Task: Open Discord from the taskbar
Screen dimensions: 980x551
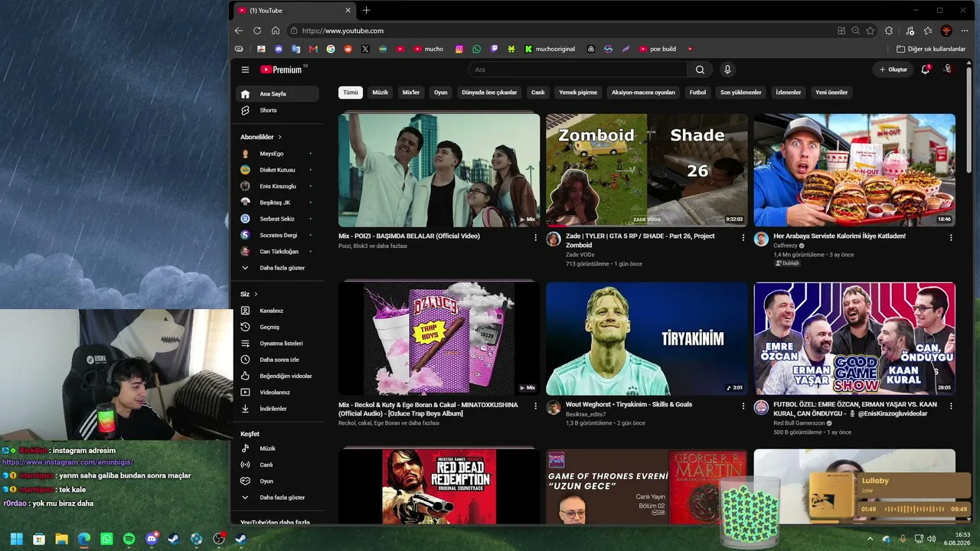Action: click(x=152, y=539)
